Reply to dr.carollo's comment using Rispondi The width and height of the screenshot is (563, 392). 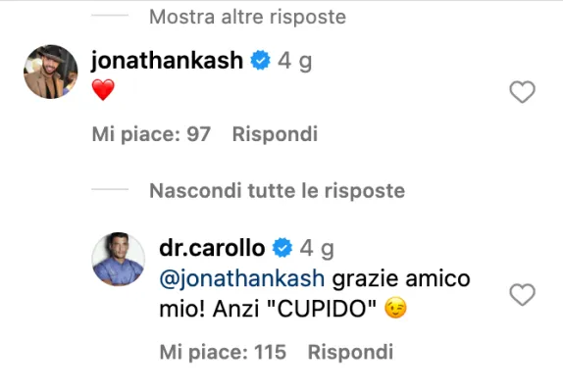pos(350,352)
